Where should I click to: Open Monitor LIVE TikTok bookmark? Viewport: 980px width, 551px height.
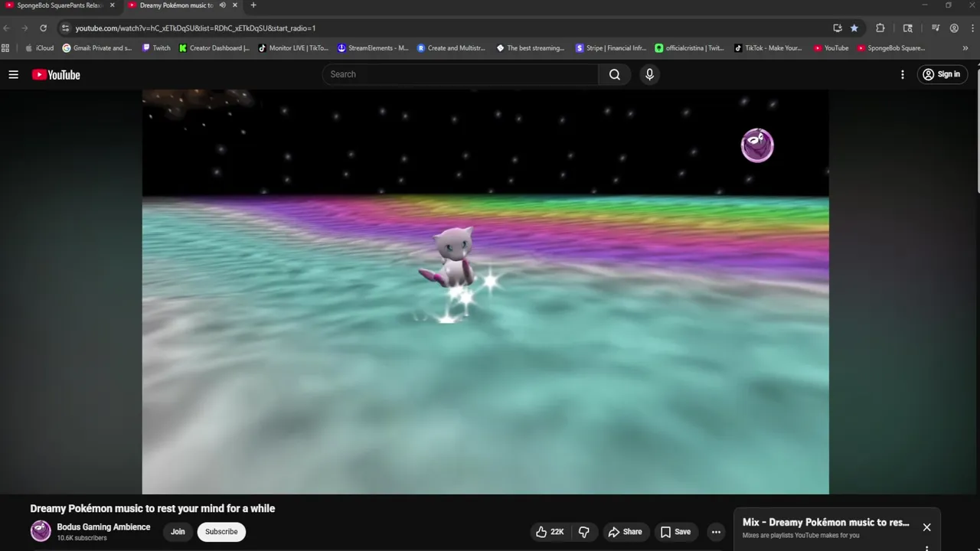pyautogui.click(x=293, y=48)
